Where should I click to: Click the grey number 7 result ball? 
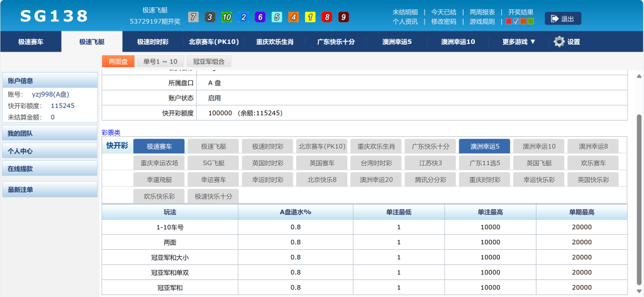tap(194, 17)
